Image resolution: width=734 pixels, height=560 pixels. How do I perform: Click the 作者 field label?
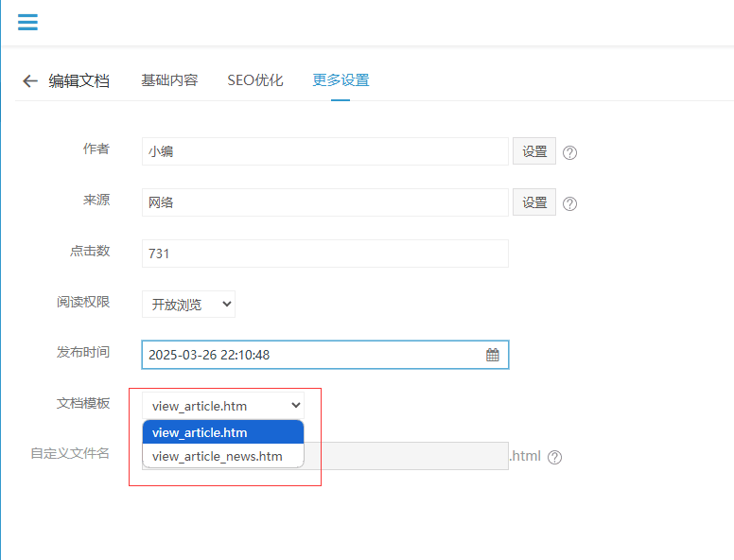click(x=96, y=149)
